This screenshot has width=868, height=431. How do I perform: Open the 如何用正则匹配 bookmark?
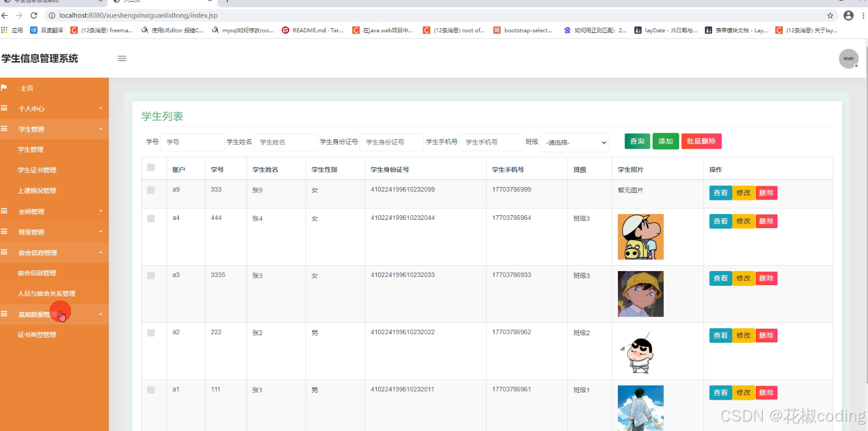[x=595, y=30]
